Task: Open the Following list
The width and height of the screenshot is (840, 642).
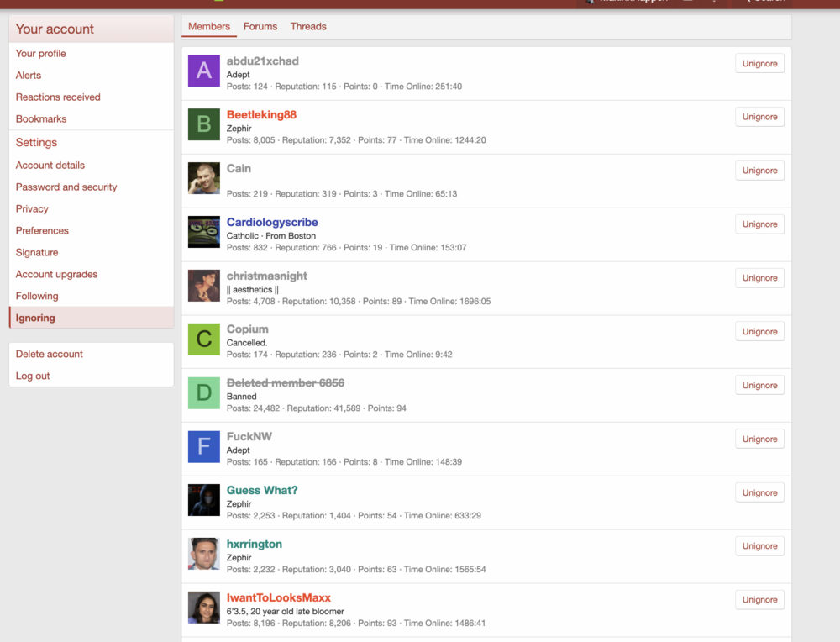Action: (x=37, y=296)
